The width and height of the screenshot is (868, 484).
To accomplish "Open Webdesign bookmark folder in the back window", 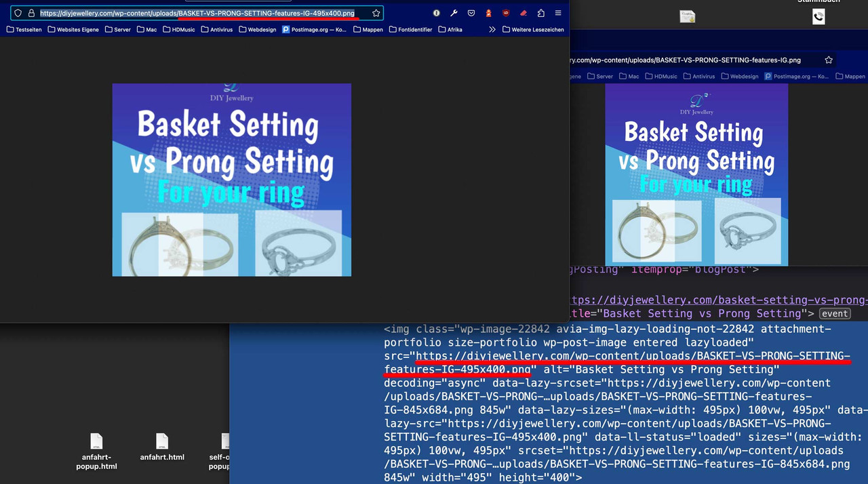I will point(739,77).
